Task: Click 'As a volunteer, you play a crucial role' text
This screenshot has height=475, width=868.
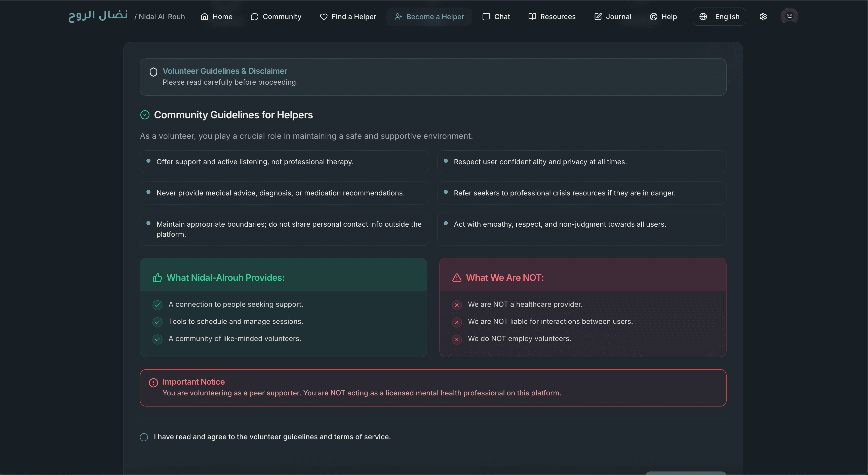Action: 306,136
